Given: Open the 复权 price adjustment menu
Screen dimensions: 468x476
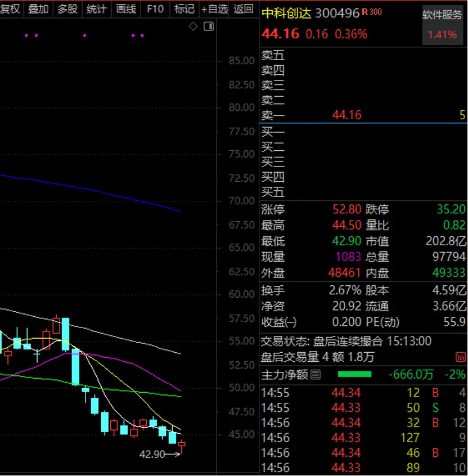Looking at the screenshot, I should pos(10,9).
